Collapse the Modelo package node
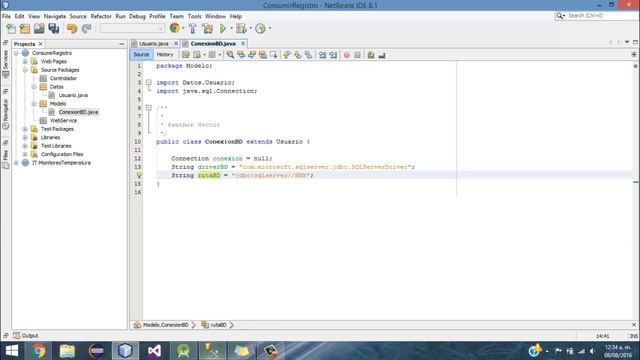Screen dimensions: 640x360 34,104
